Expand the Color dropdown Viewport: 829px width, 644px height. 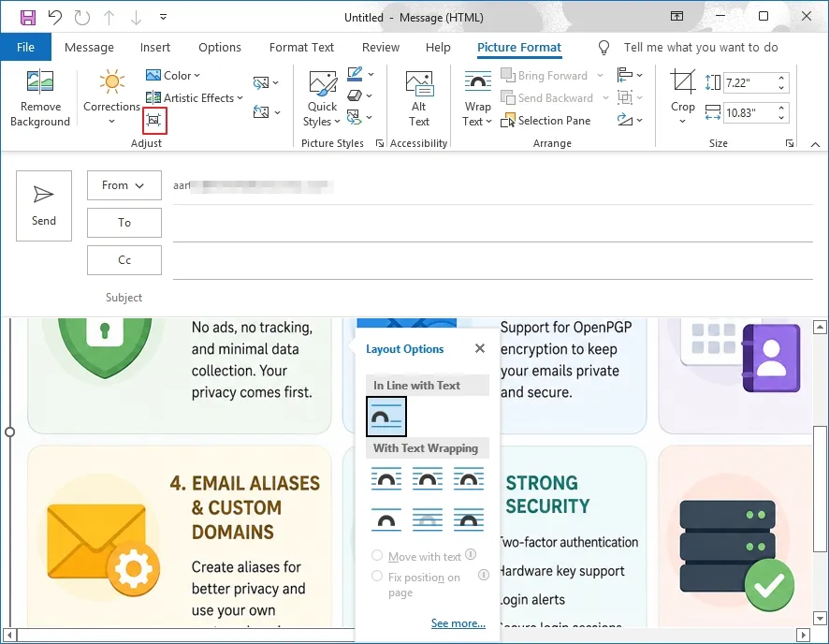tap(173, 75)
